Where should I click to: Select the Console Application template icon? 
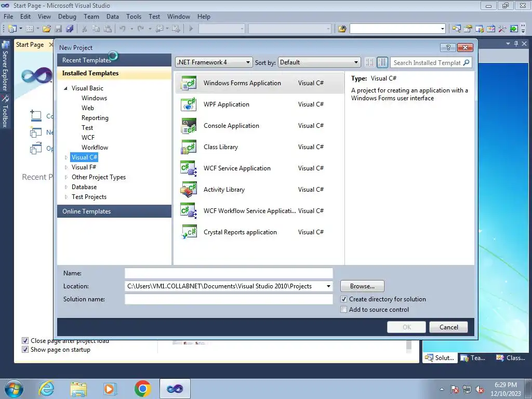189,126
